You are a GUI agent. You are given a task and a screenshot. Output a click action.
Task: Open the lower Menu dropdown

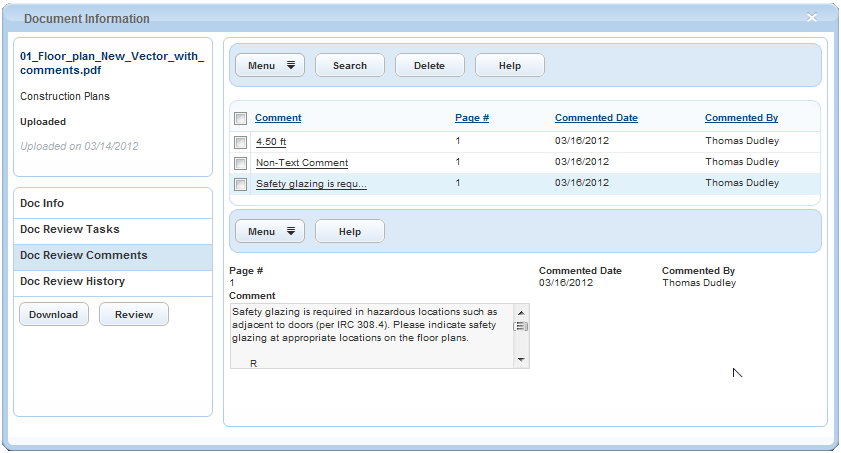(271, 232)
